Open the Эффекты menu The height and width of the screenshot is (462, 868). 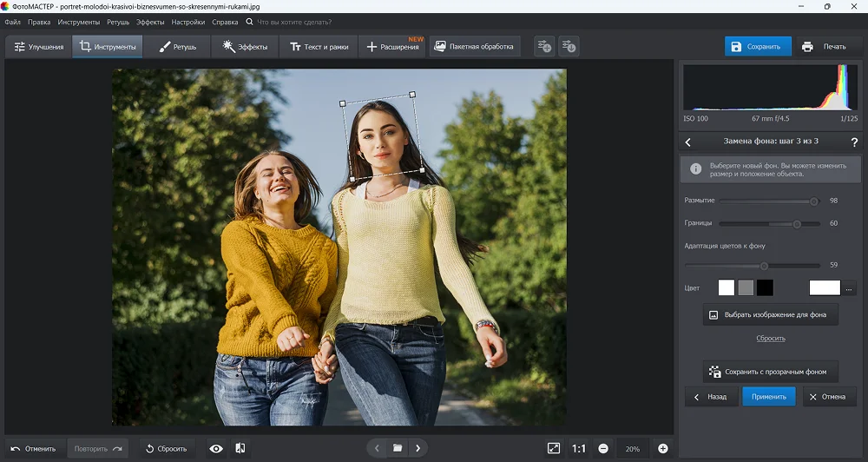pyautogui.click(x=150, y=21)
